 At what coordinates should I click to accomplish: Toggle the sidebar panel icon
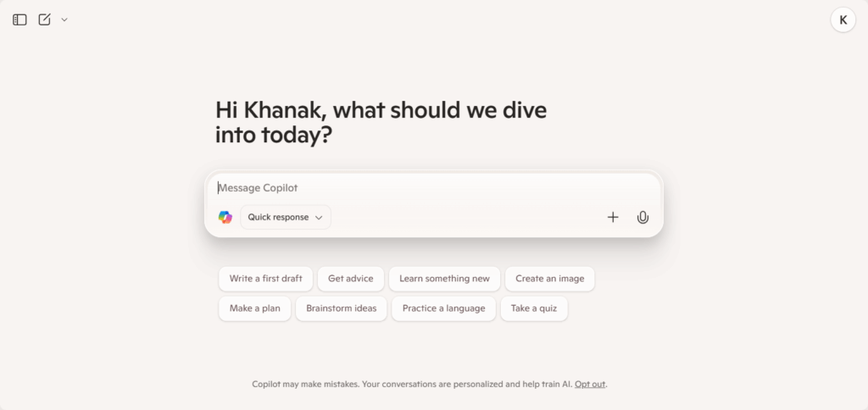point(20,20)
